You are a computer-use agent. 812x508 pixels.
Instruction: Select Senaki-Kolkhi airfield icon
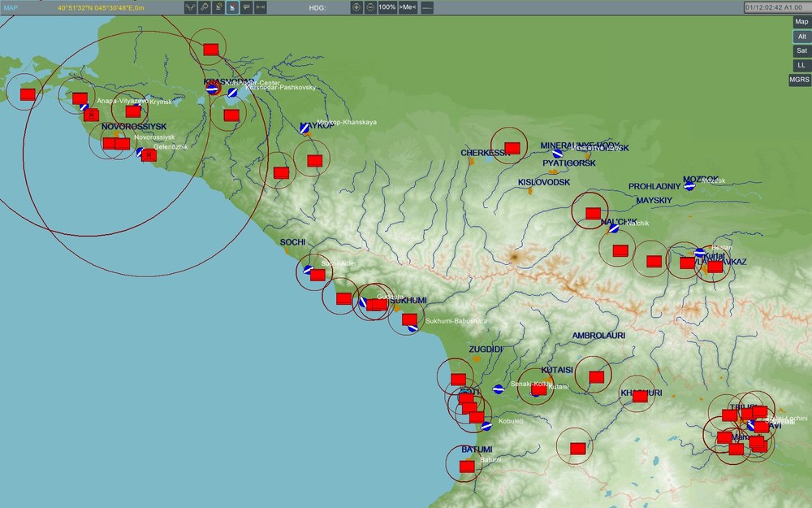[499, 389]
